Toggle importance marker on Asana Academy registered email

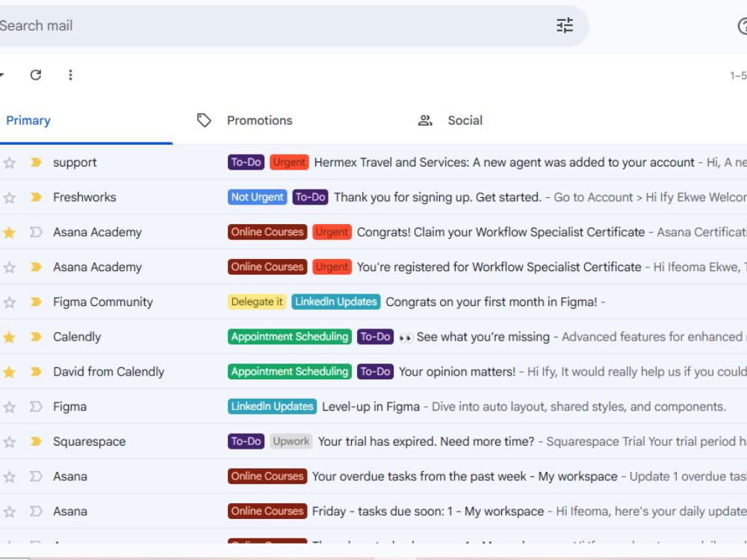pos(36,267)
